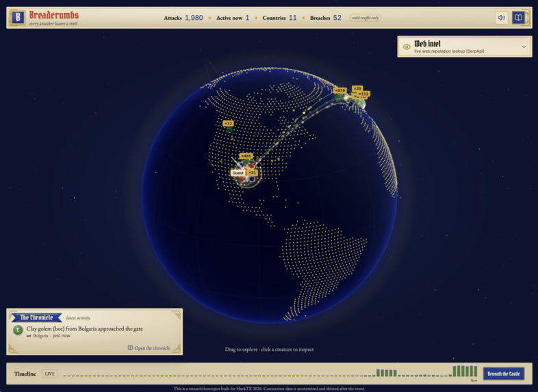The width and height of the screenshot is (538, 392).
Task: Mute sound with the speaker icon
Action: (501, 18)
